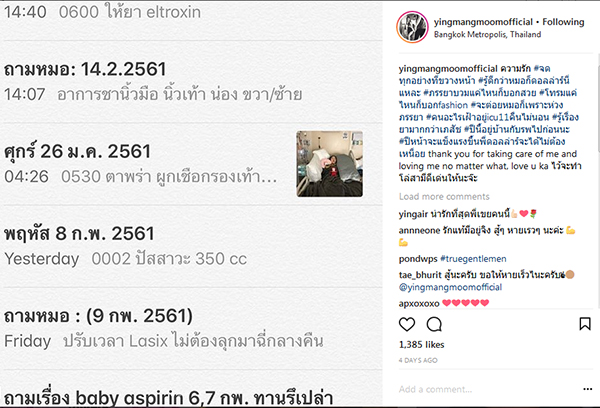Screen dimensions: 600x408
Task: Click the @yingmangmoomofficial mention in tae_bhurit's comment
Action: 450,287
